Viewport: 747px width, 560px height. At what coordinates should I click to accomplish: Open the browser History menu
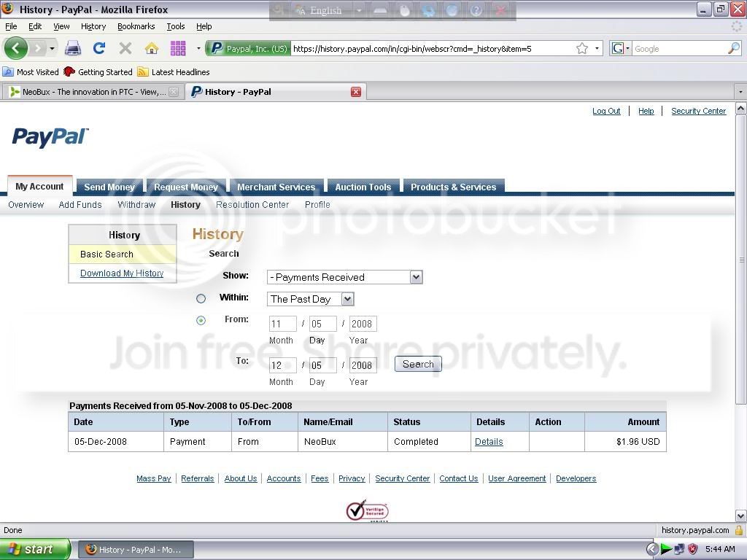coord(93,26)
